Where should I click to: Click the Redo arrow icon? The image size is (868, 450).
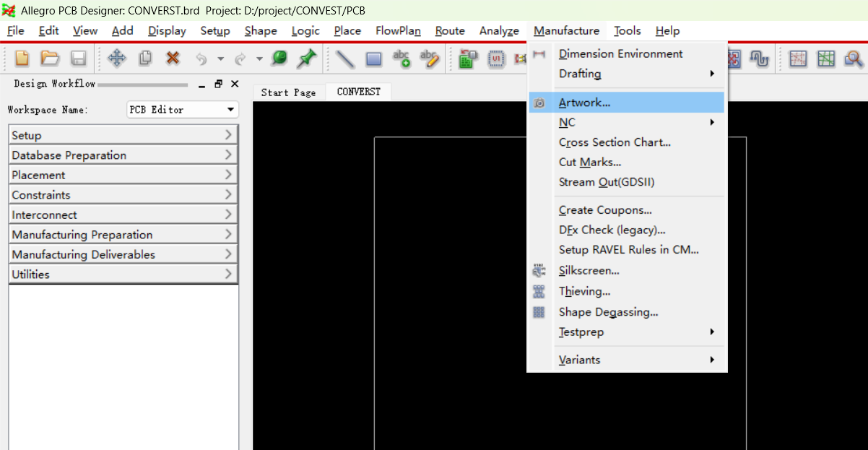pos(240,59)
